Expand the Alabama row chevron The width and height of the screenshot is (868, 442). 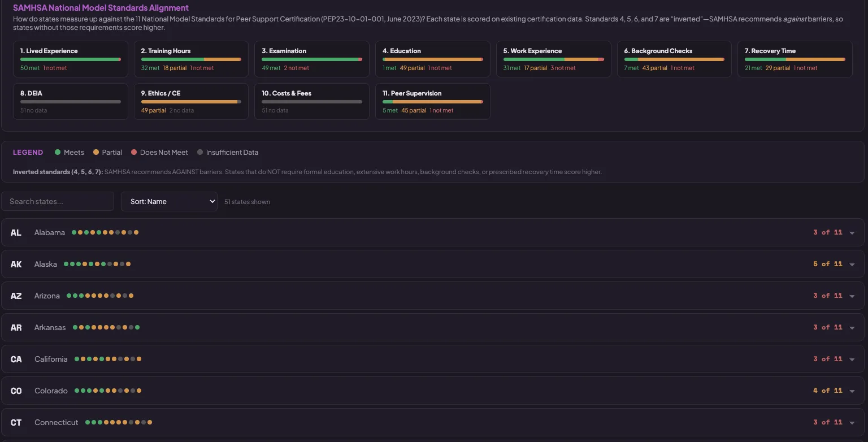coord(852,233)
